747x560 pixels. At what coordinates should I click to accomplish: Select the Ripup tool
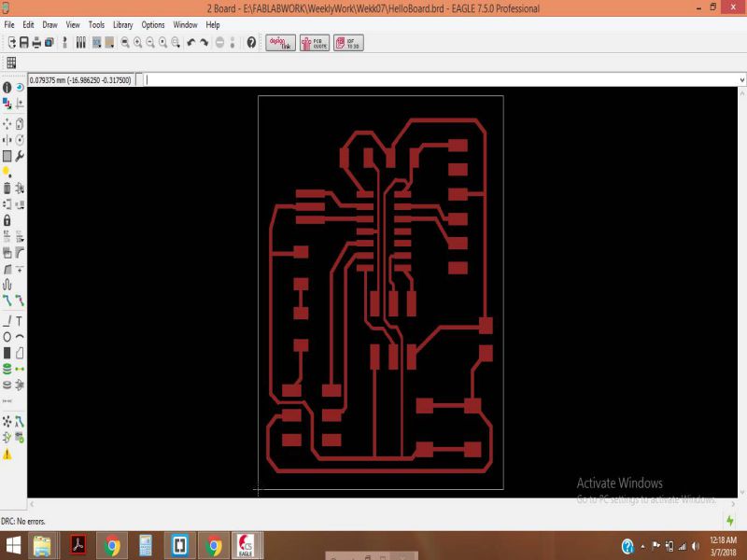coord(20,301)
